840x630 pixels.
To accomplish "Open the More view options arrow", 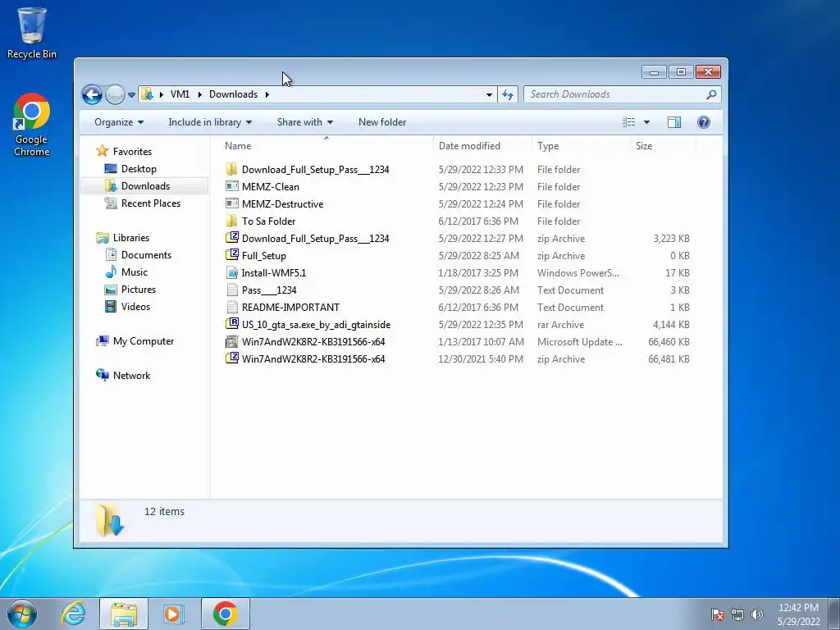I will pos(646,122).
